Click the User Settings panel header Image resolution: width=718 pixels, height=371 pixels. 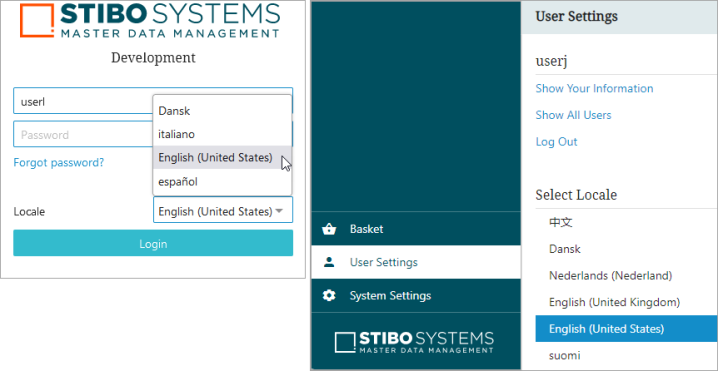click(619, 17)
